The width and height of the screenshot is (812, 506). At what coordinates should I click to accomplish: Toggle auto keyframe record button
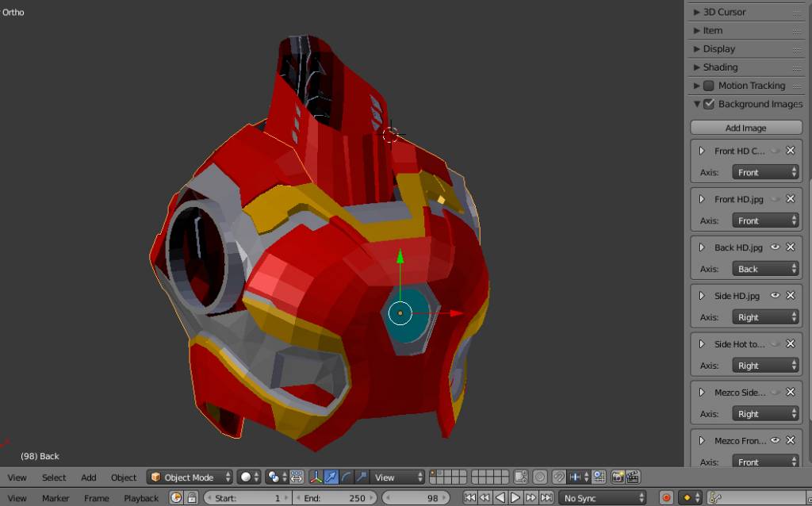tap(666, 498)
